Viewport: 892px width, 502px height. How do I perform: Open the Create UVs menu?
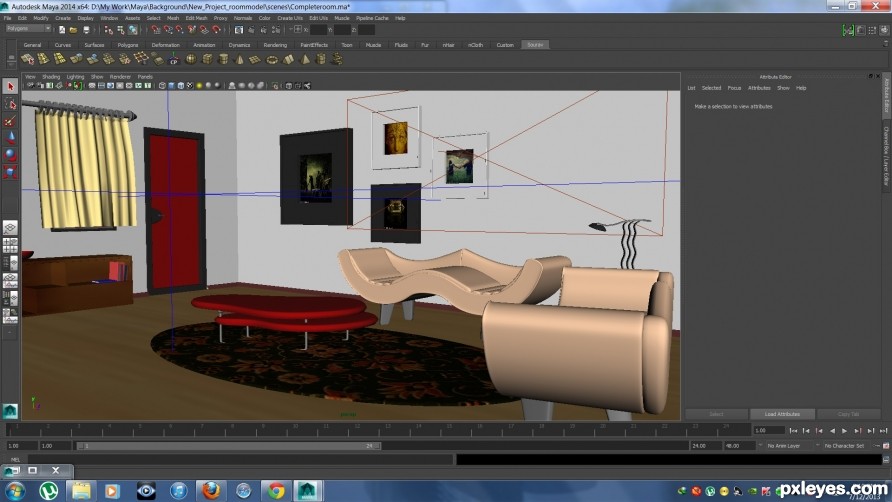pos(290,18)
